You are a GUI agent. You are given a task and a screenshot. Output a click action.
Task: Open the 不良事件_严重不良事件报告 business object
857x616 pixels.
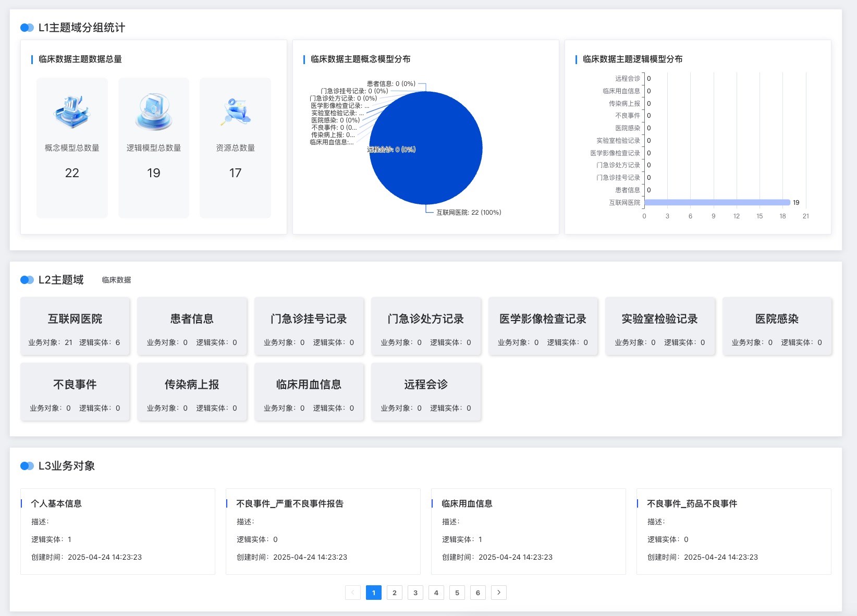click(x=323, y=532)
